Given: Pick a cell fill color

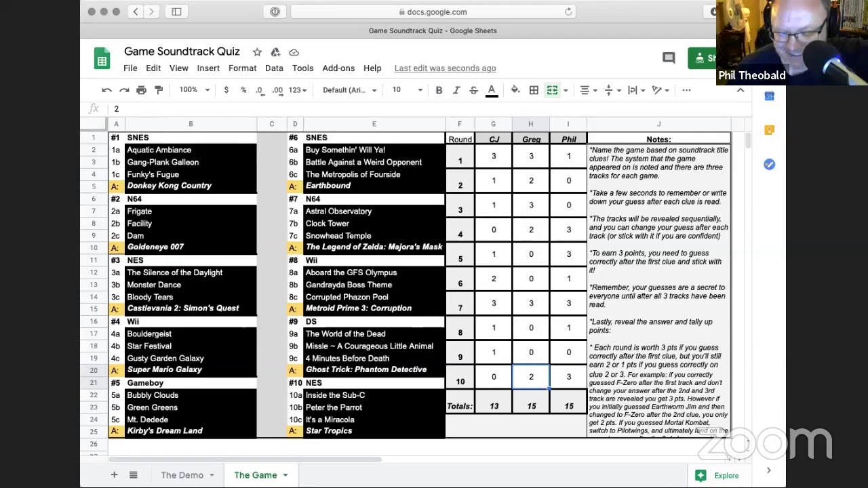Looking at the screenshot, I should pyautogui.click(x=515, y=90).
